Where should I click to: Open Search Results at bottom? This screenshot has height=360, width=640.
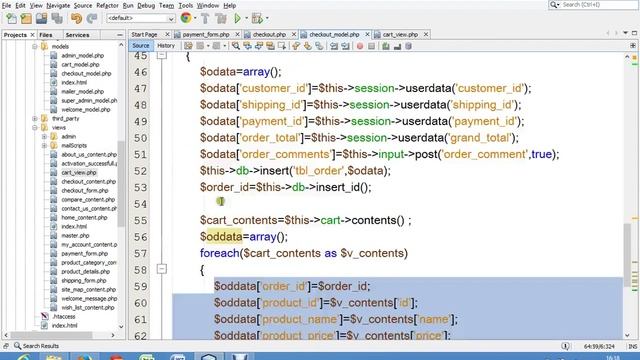36,346
